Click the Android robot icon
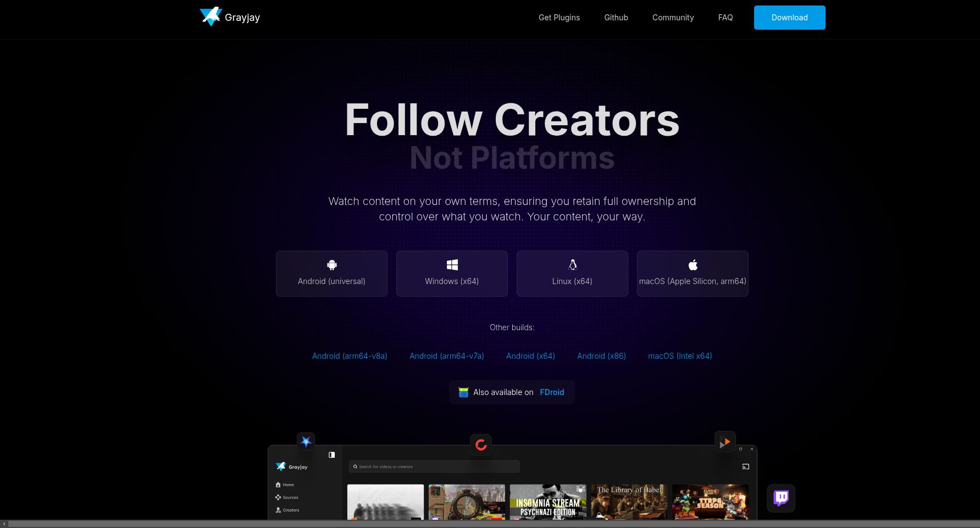 [x=331, y=265]
